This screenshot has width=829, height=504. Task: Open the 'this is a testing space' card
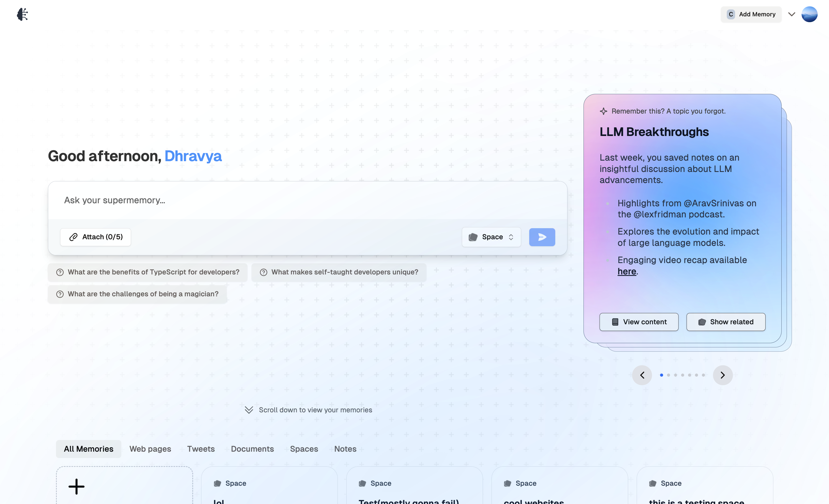pos(705,485)
